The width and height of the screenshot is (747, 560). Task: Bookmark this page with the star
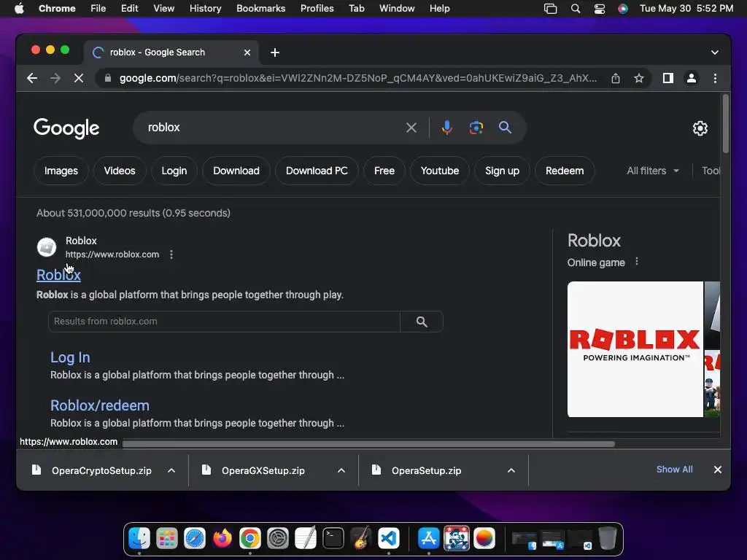pyautogui.click(x=639, y=78)
